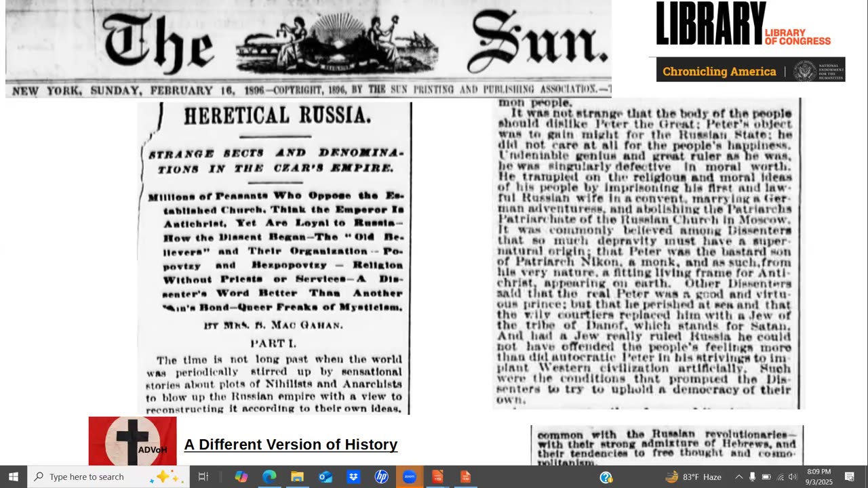Open Outlook from the taskbar
The height and width of the screenshot is (488, 868).
click(325, 476)
